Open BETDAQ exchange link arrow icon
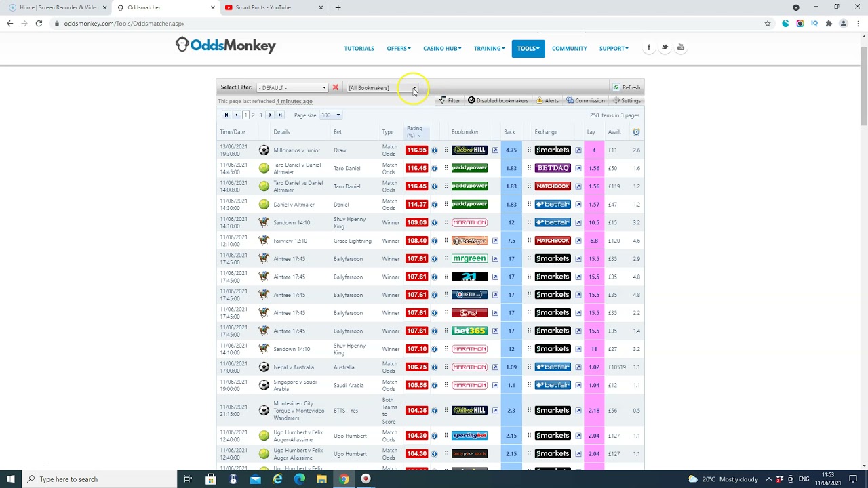 [x=578, y=168]
